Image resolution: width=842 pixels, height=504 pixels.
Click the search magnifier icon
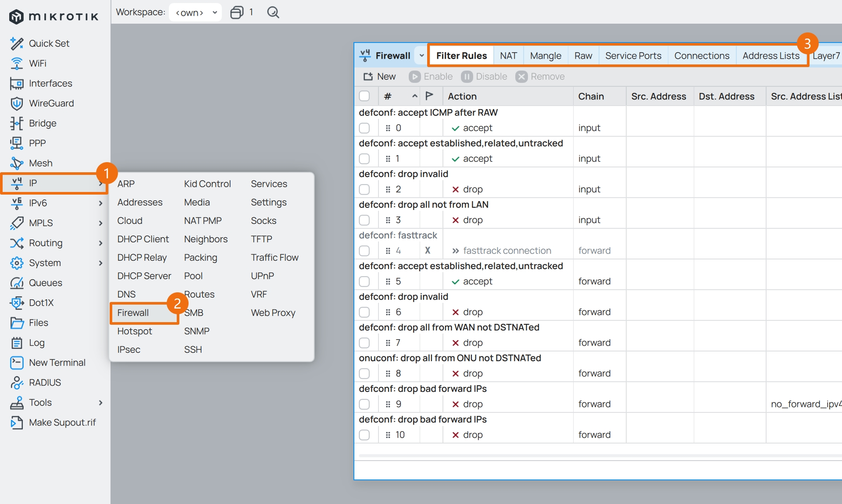pos(273,12)
